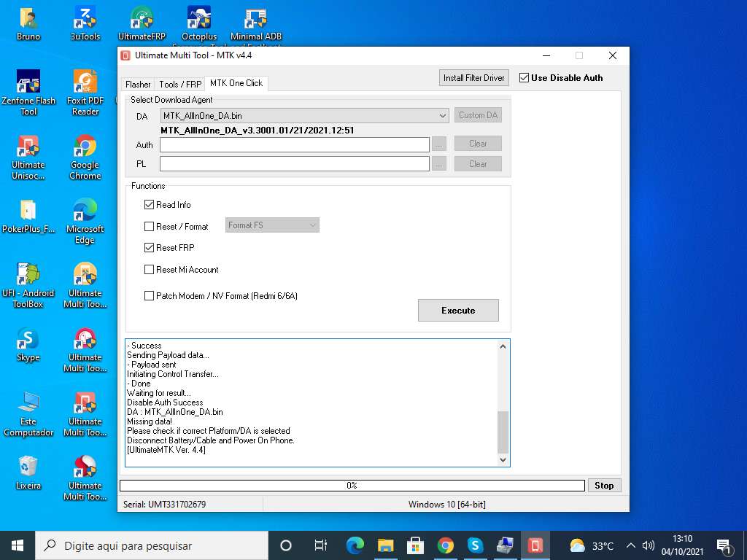Launch 3uTools from the desktop
The image size is (747, 560).
pyautogui.click(x=85, y=24)
